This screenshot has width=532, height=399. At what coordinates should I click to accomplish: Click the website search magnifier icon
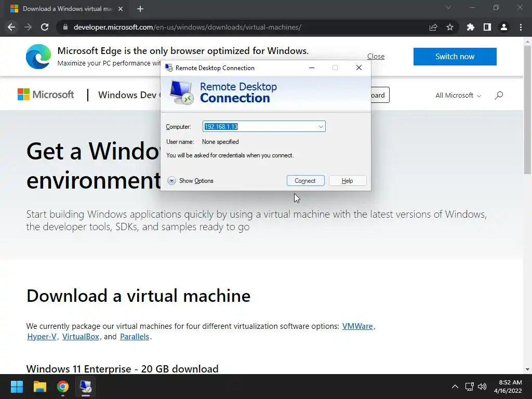coord(499,96)
